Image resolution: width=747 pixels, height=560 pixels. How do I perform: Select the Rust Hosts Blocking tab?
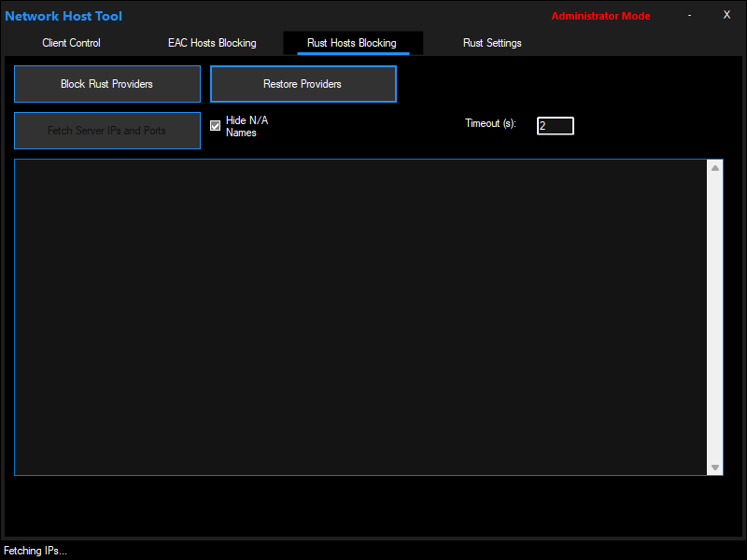tap(352, 43)
